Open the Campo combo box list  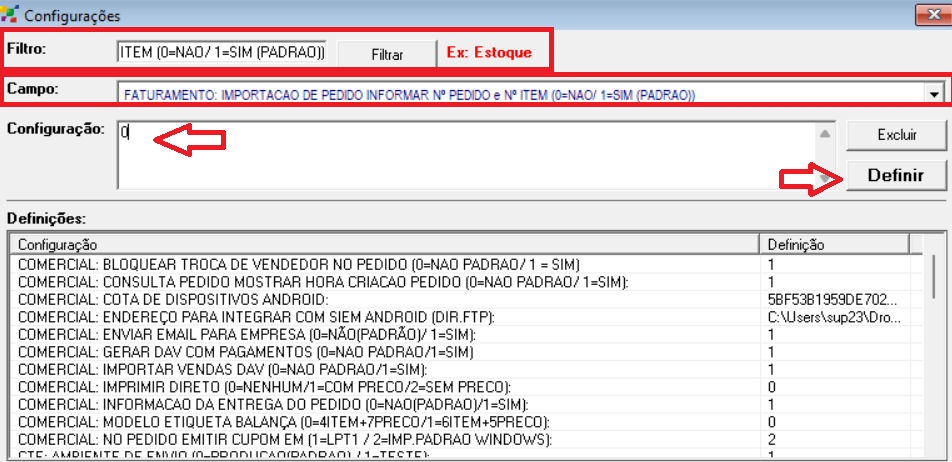coord(522,94)
